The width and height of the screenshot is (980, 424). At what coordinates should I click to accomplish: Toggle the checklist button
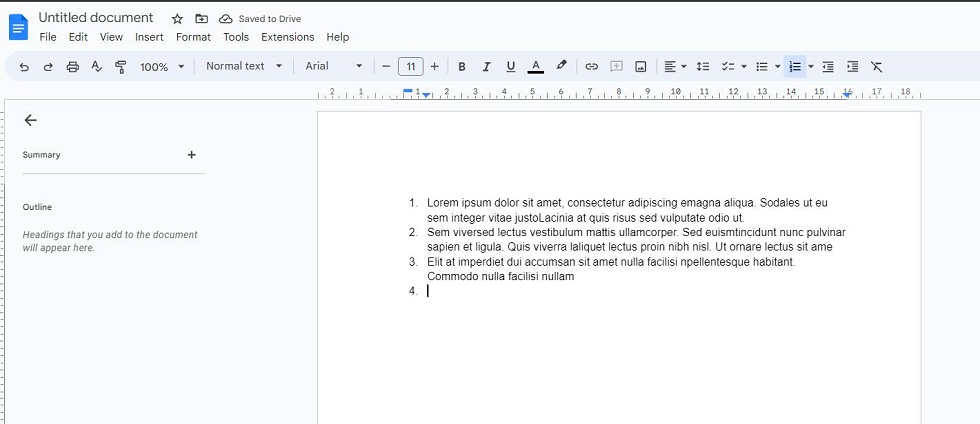[728, 66]
